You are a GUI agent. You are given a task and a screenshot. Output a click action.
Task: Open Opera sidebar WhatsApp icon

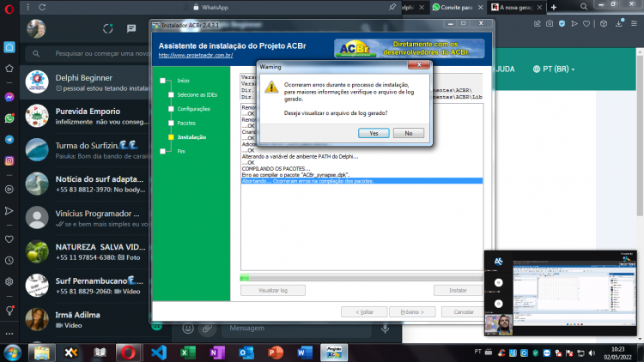tap(9, 118)
